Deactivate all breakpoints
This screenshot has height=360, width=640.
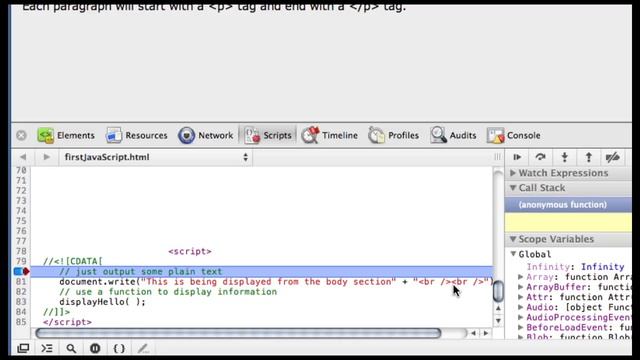(x=613, y=157)
